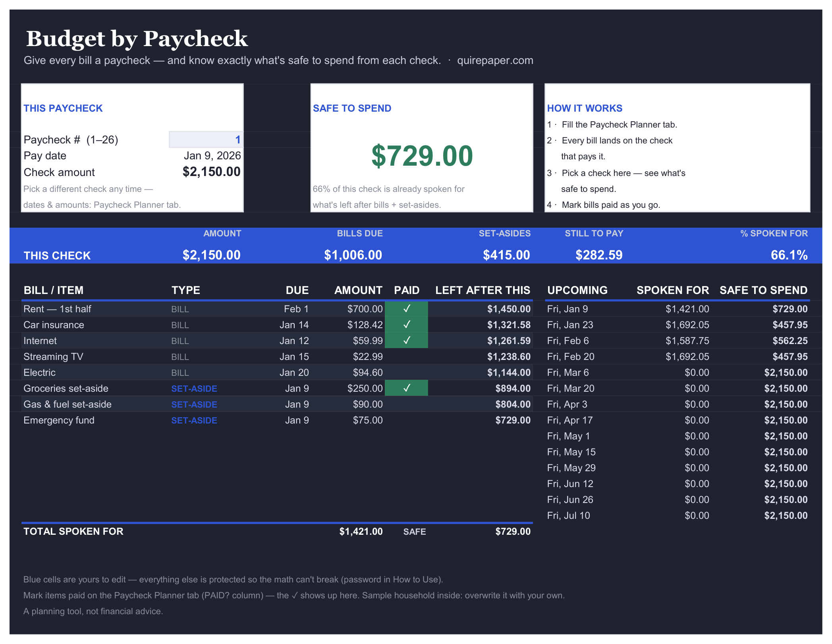Select the Car insurance item name
The width and height of the screenshot is (832, 644).
click(x=54, y=325)
